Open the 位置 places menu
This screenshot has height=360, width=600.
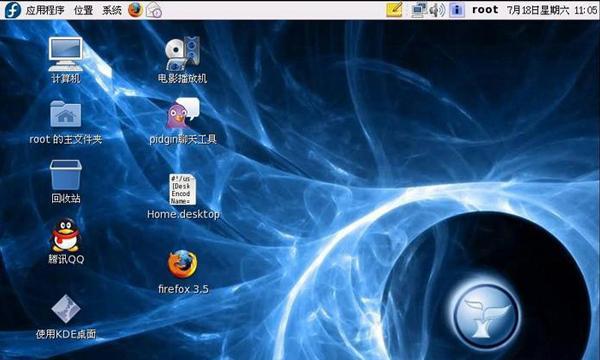(83, 10)
